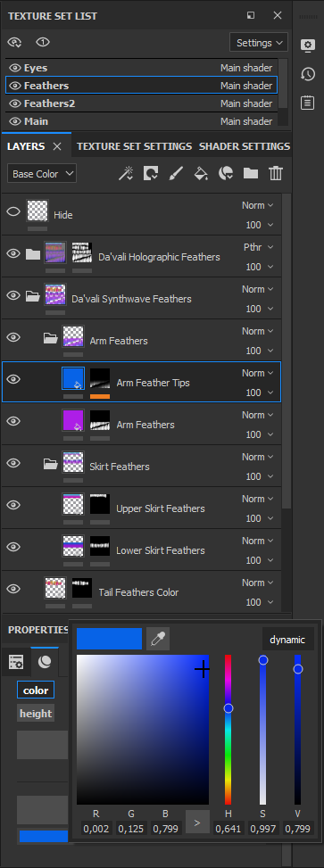This screenshot has height=868, width=324.
Task: Click the solo texture set number icon
Action: (x=43, y=42)
